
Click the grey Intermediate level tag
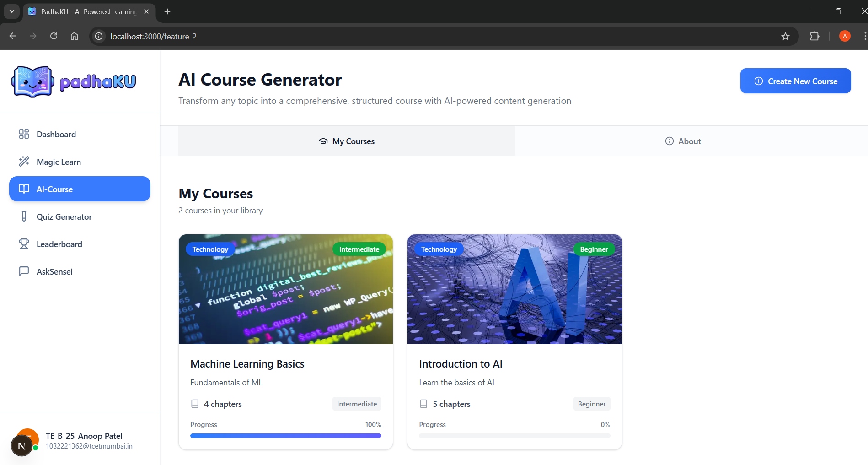pos(357,404)
